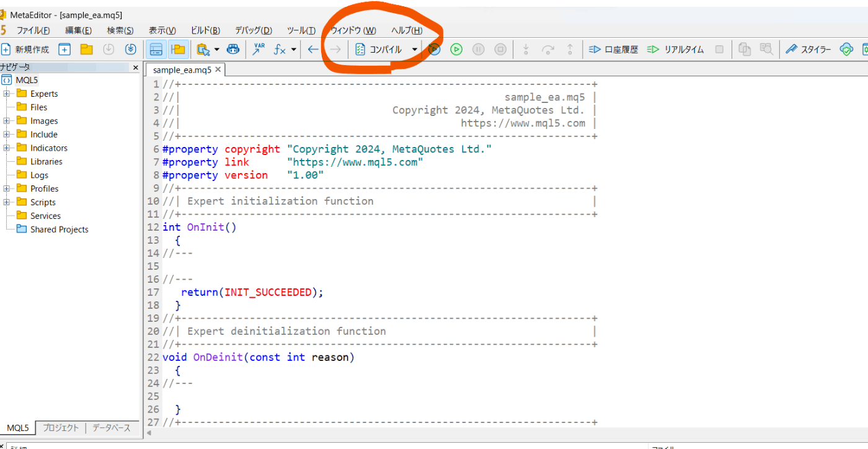Open dropdown arrow beside clipboard cursor icon
868x449 pixels.
tap(216, 50)
